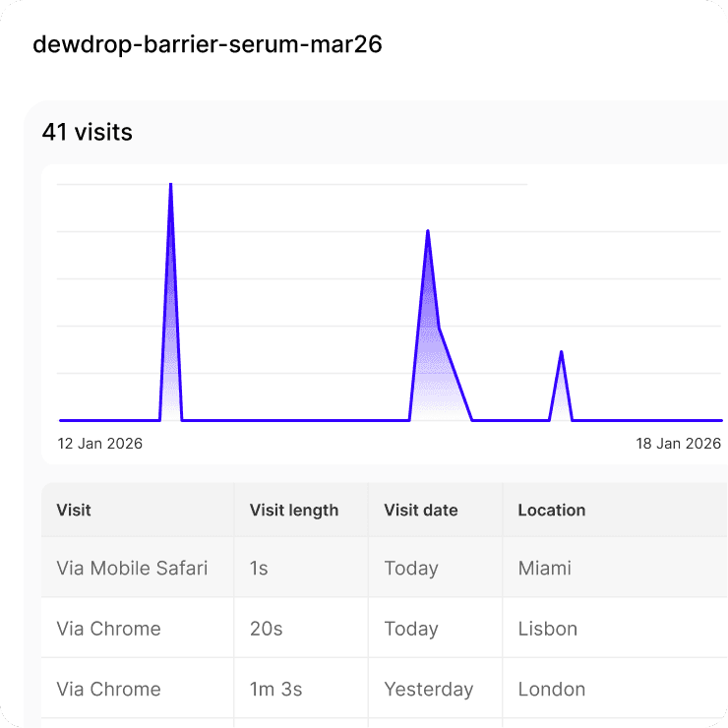Select Via Chrome in the London row

click(108, 689)
